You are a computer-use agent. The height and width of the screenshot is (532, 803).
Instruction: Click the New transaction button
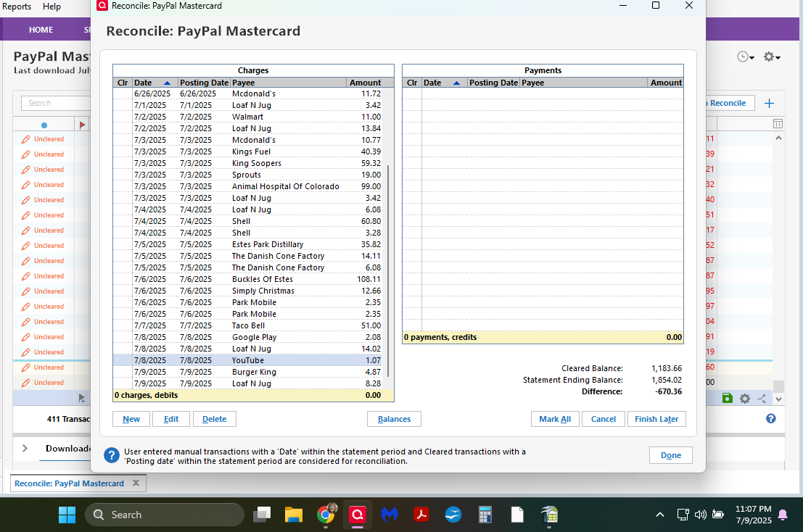[x=131, y=419]
